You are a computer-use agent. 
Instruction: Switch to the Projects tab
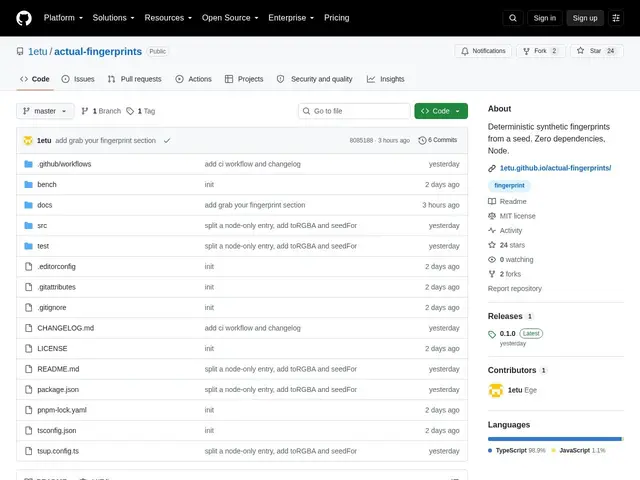coord(244,79)
